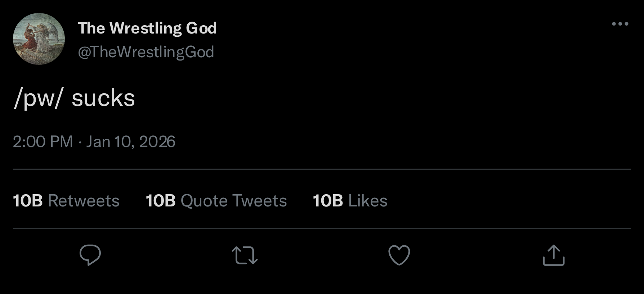Click the 10B number beside Retweets
The width and height of the screenshot is (644, 294).
28,201
